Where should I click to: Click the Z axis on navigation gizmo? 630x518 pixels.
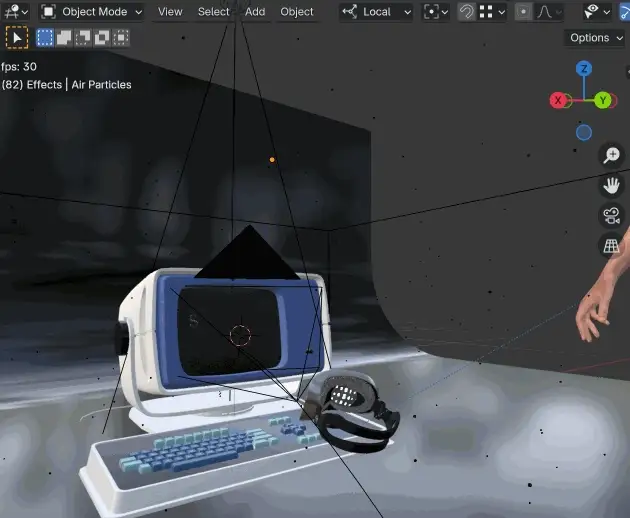pos(584,69)
